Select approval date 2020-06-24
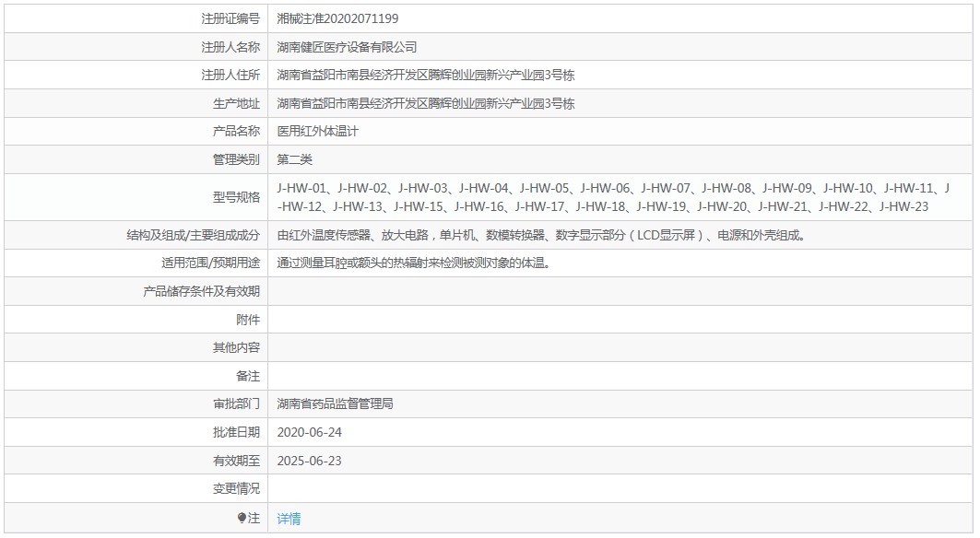Viewport: 980px width, 538px height. point(310,432)
